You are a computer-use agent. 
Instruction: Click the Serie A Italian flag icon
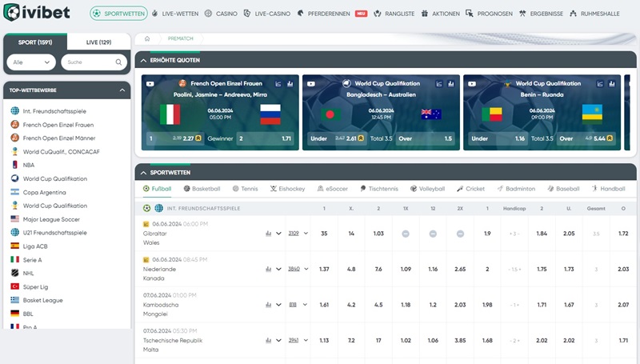[14, 259]
